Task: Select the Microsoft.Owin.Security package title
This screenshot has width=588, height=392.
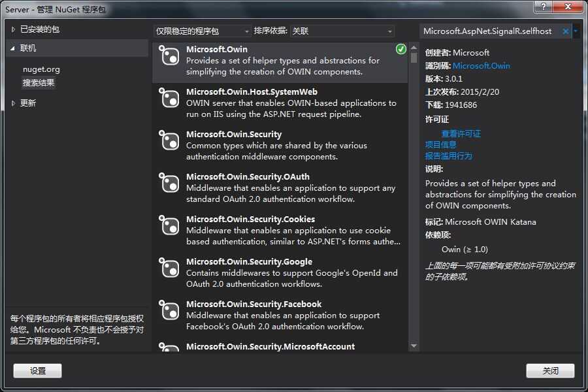Action: (234, 134)
